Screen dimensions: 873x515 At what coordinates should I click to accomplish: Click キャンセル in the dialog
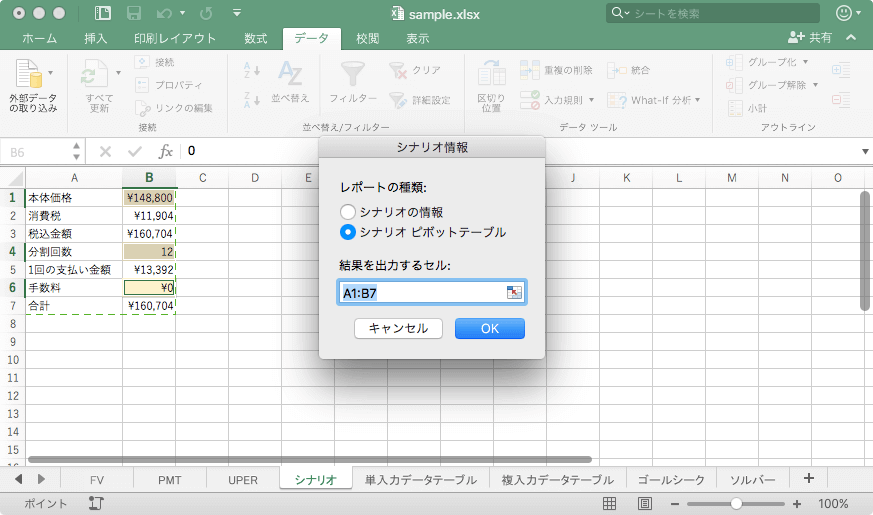coord(398,328)
